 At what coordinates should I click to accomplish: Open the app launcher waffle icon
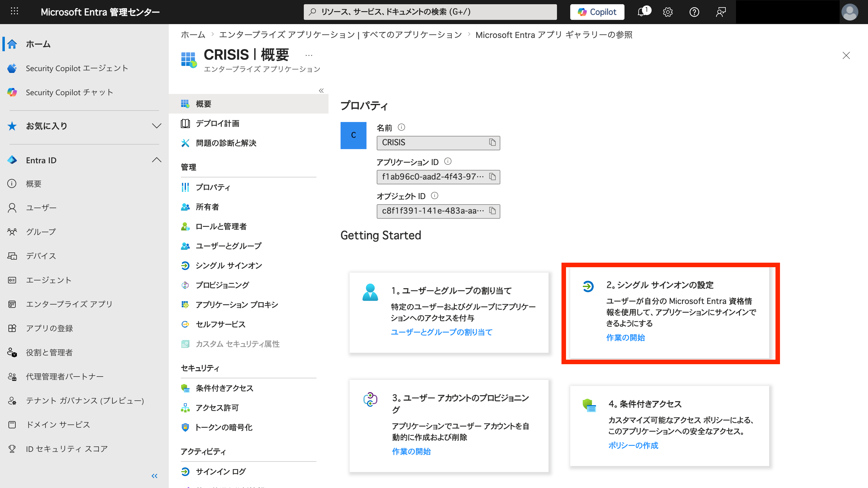[x=14, y=11]
